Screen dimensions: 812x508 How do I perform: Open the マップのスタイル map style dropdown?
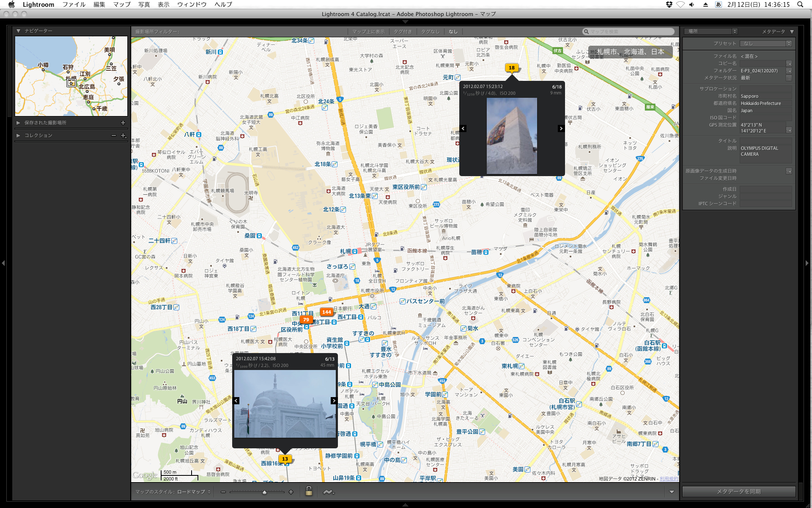point(194,492)
